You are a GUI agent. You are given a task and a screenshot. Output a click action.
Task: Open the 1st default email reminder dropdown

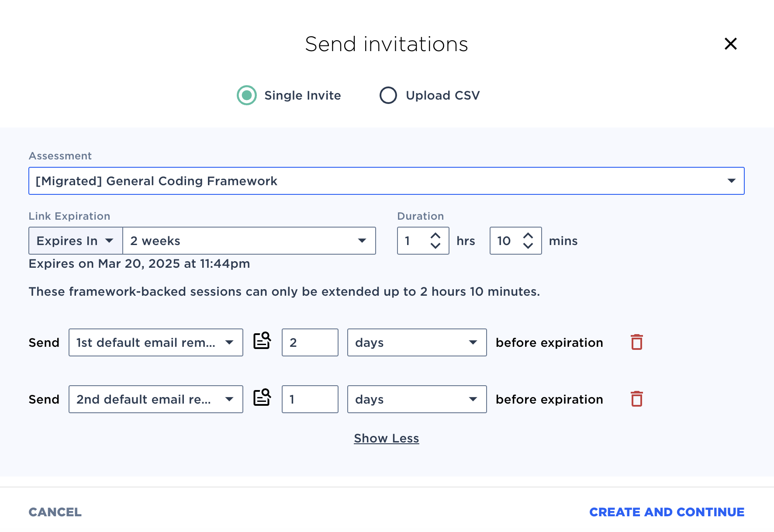156,342
